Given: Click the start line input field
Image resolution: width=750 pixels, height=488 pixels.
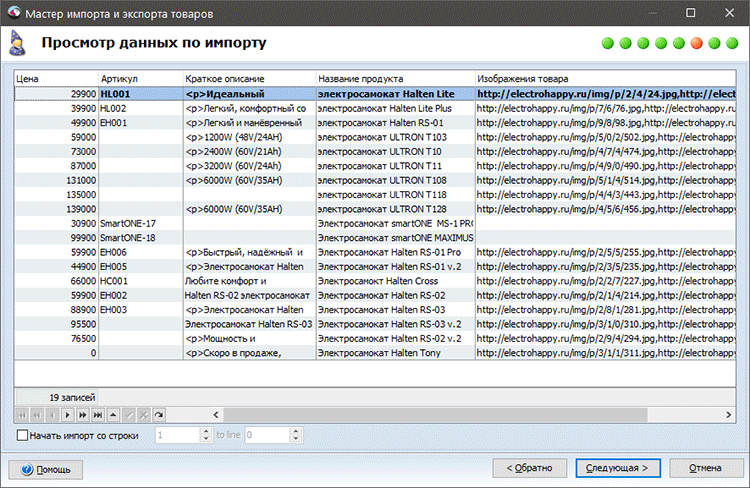Looking at the screenshot, I should tap(177, 435).
